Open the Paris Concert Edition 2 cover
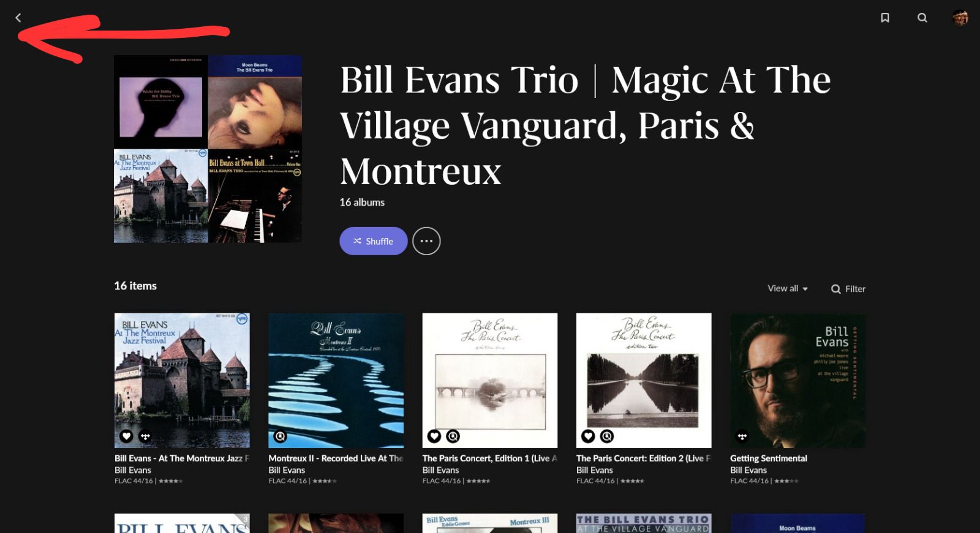Viewport: 980px width, 533px height. point(644,381)
